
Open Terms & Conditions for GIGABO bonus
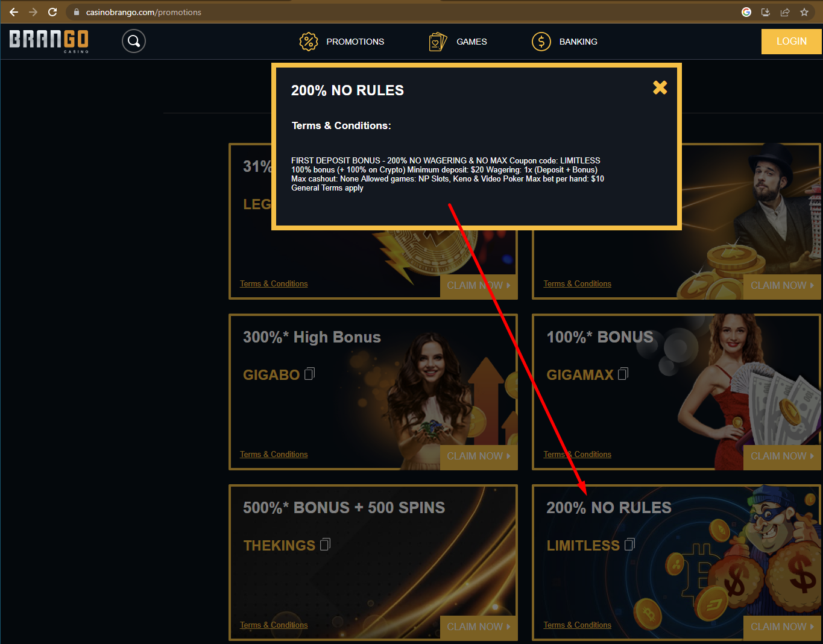pyautogui.click(x=274, y=455)
